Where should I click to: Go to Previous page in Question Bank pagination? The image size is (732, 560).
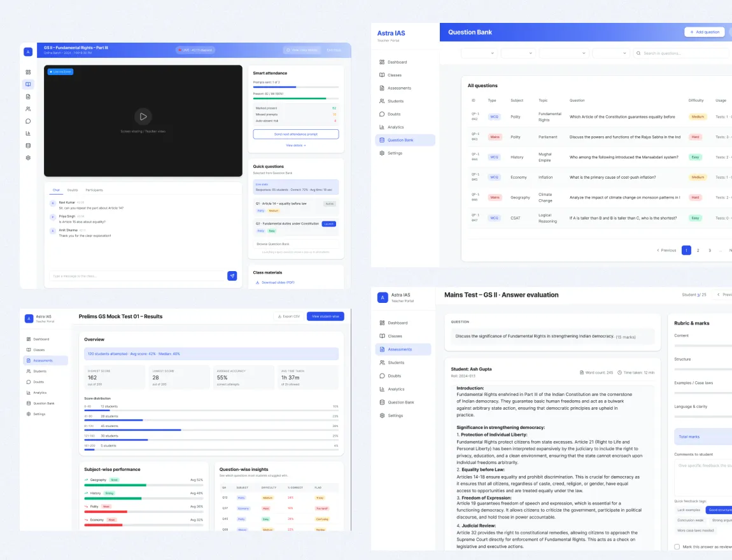tap(666, 251)
